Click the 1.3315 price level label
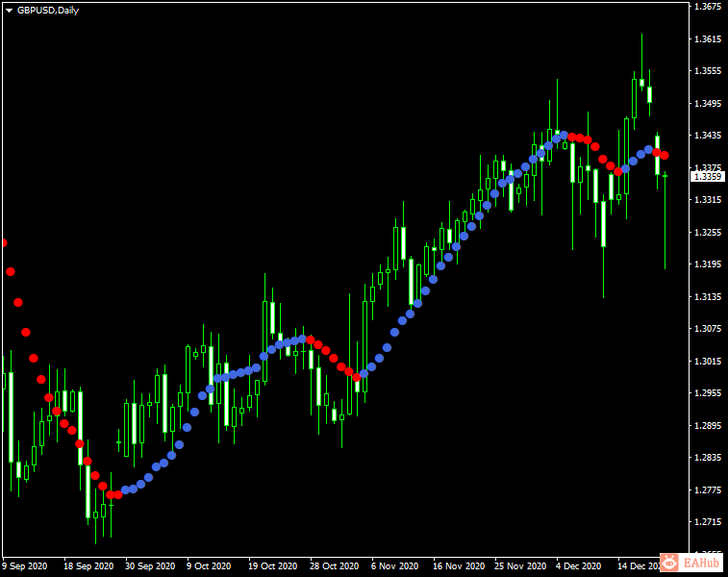The height and width of the screenshot is (577, 728). tap(708, 200)
